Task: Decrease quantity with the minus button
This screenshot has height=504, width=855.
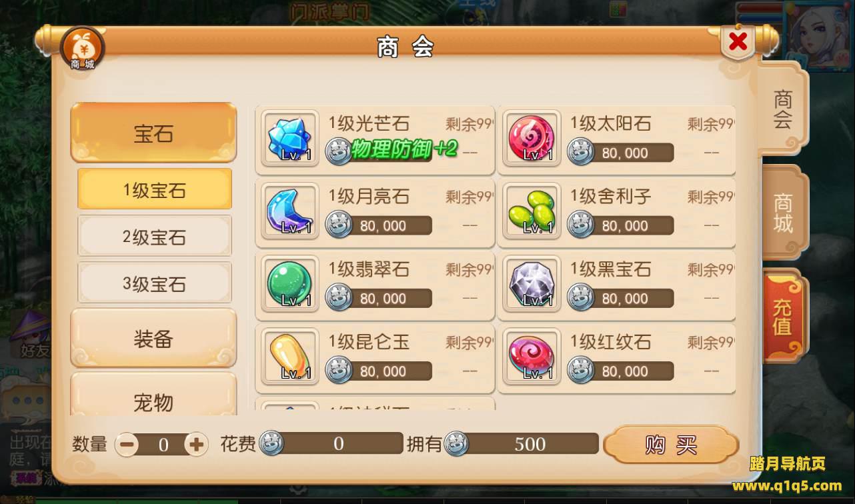Action: pyautogui.click(x=127, y=445)
